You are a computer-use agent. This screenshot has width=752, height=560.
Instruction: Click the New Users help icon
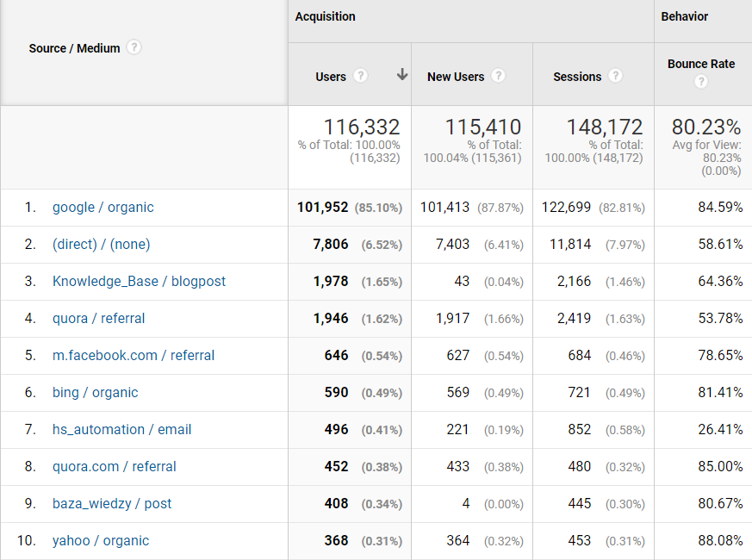498,76
